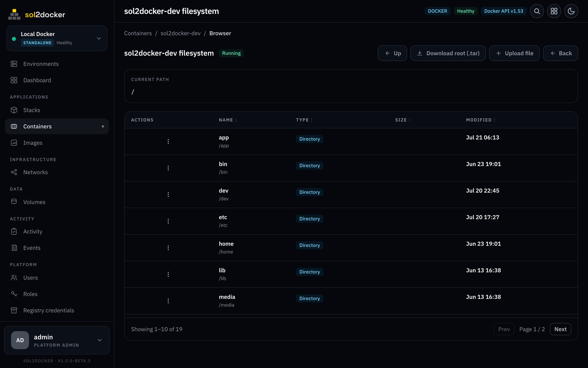Open Images in the sidebar
Image resolution: width=588 pixels, height=368 pixels.
coord(57,143)
